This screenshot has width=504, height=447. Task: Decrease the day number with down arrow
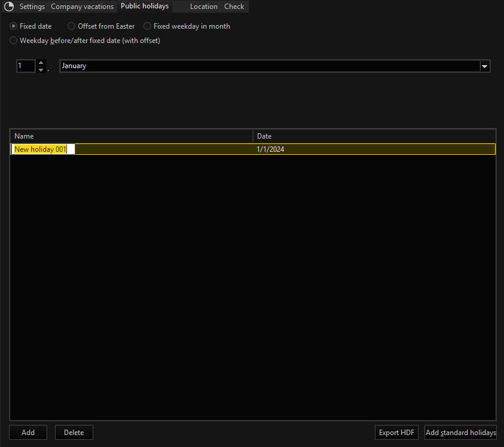(x=41, y=69)
